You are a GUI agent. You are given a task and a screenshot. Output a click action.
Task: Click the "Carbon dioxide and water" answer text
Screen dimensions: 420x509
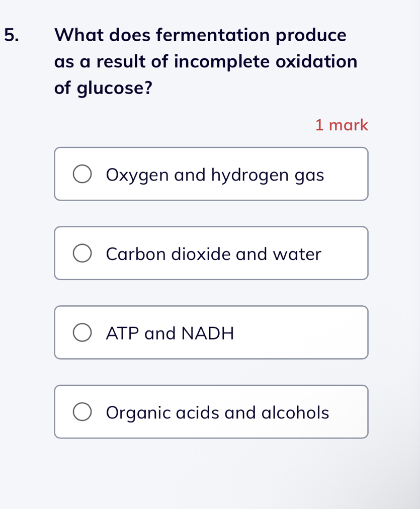213,254
